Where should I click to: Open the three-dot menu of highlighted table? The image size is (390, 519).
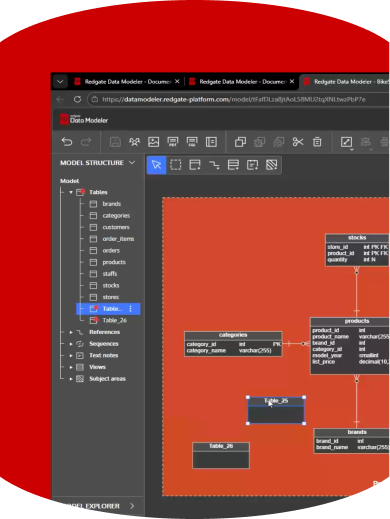(130, 309)
